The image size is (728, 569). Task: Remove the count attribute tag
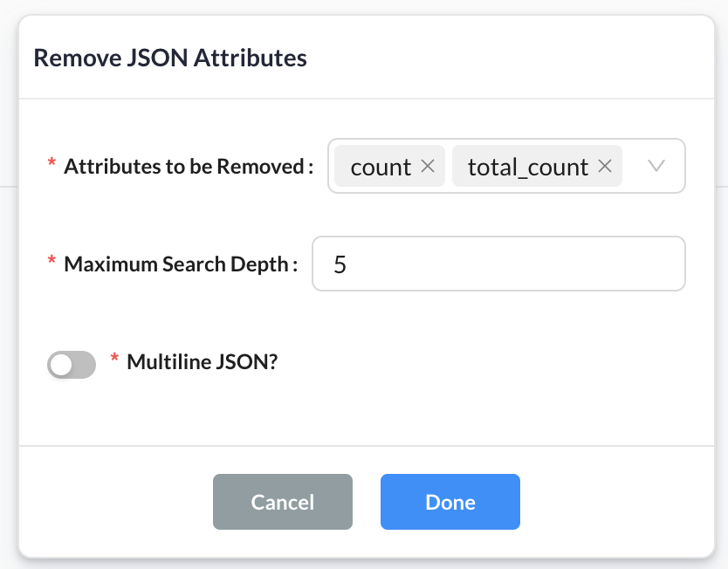tap(428, 166)
